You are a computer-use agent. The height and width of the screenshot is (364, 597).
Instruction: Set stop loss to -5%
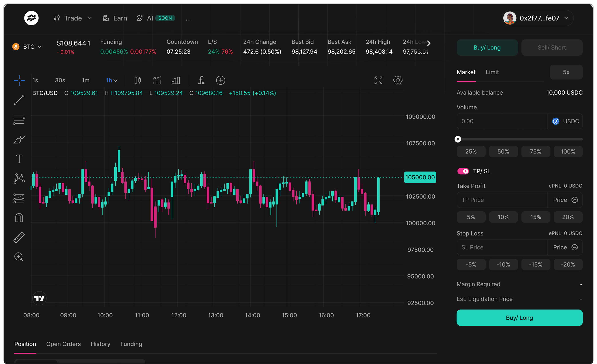pos(471,265)
